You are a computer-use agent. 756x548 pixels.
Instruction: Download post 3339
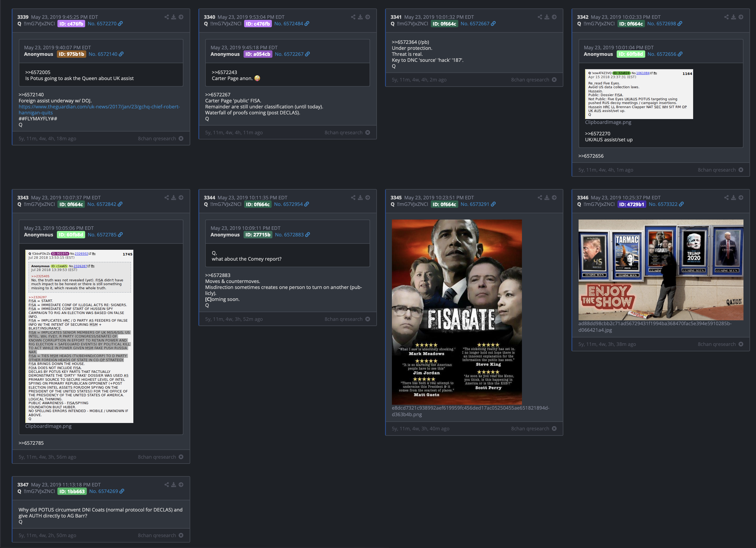pos(174,17)
